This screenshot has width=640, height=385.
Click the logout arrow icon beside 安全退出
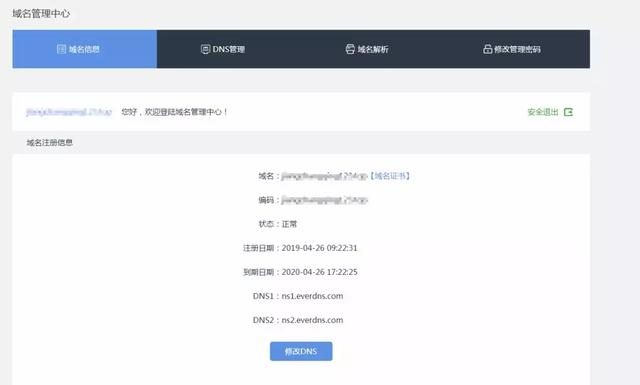pyautogui.click(x=568, y=112)
